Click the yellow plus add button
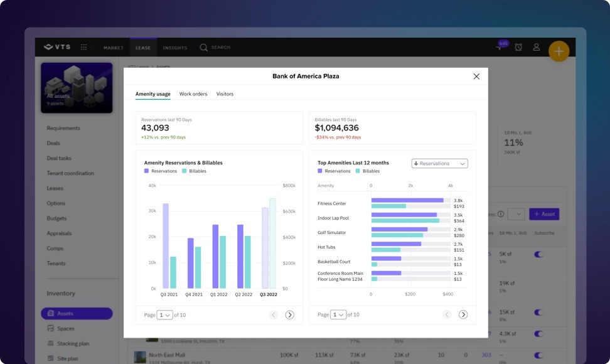This screenshot has width=610, height=364. (x=559, y=51)
